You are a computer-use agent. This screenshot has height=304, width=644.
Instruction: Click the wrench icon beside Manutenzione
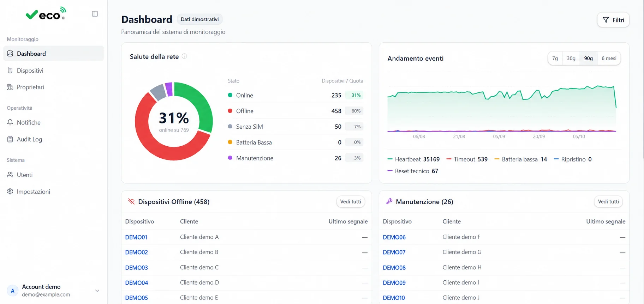point(389,201)
